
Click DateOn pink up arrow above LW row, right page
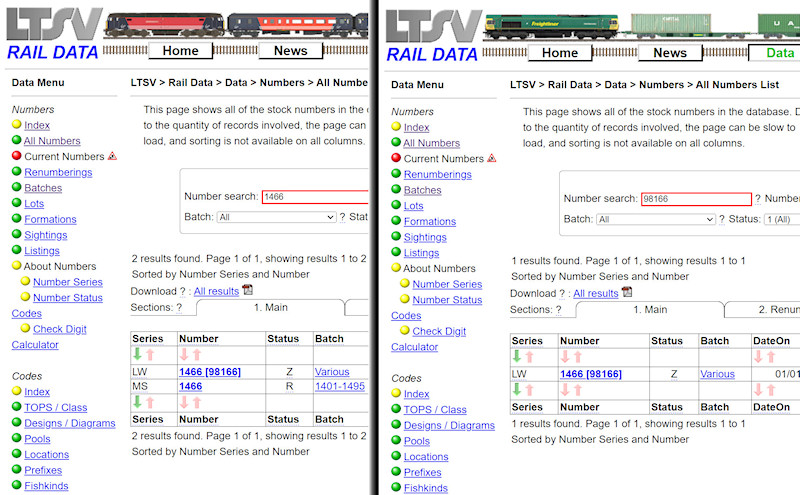click(x=771, y=357)
